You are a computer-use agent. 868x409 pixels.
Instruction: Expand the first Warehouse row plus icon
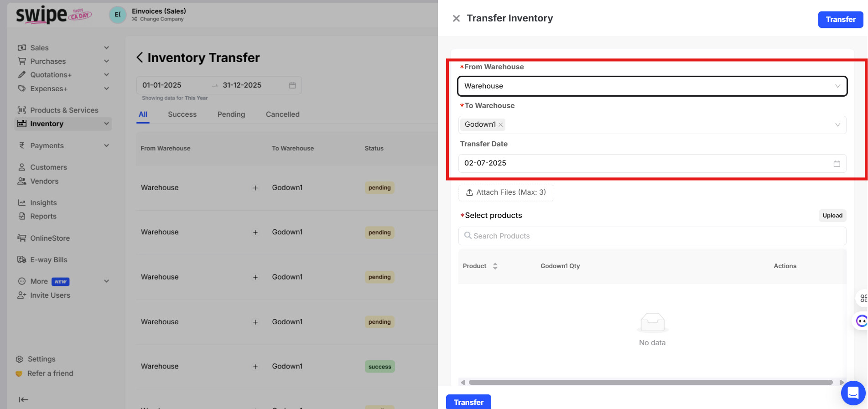(x=255, y=188)
